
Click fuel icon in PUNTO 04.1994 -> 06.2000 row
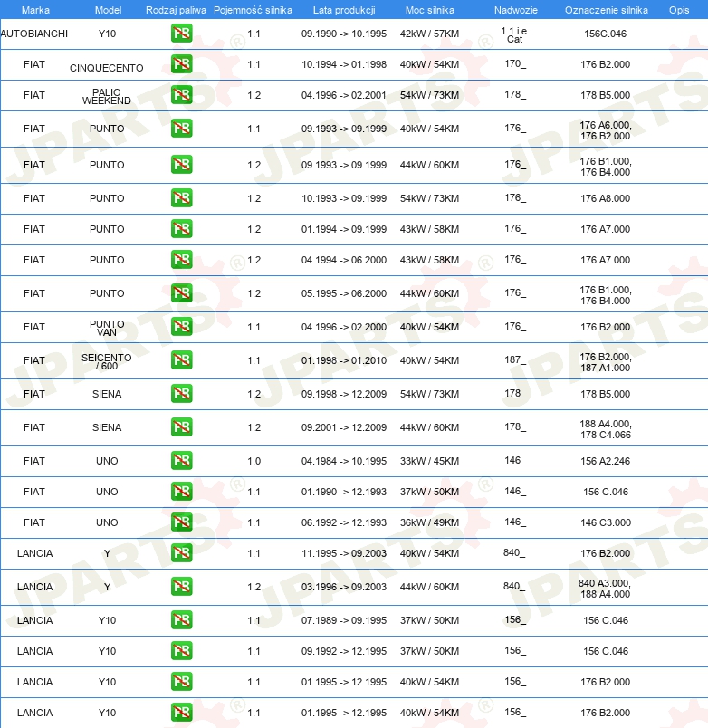tap(181, 260)
